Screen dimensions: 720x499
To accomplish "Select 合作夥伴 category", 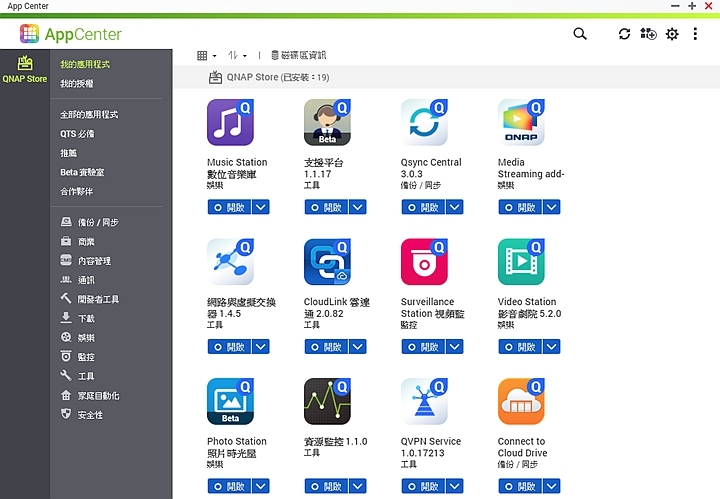I will point(76,191).
